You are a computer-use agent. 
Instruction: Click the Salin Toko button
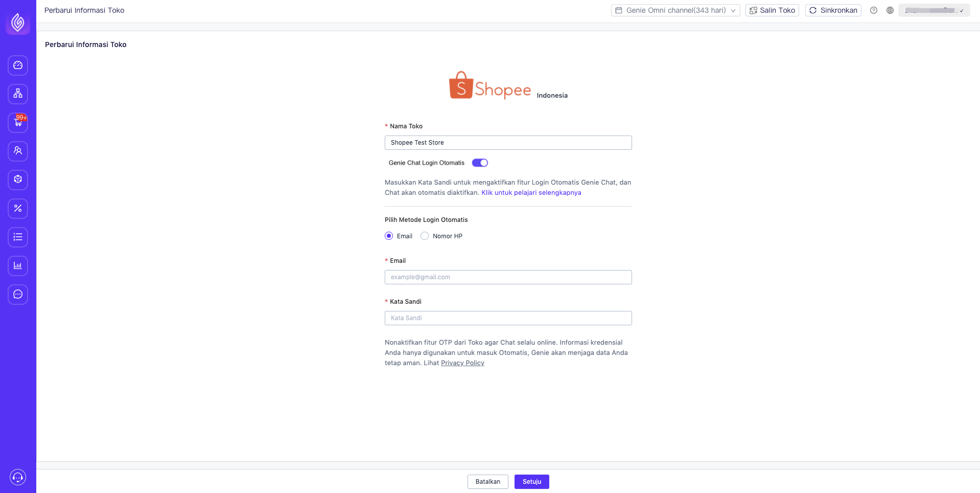pos(773,10)
